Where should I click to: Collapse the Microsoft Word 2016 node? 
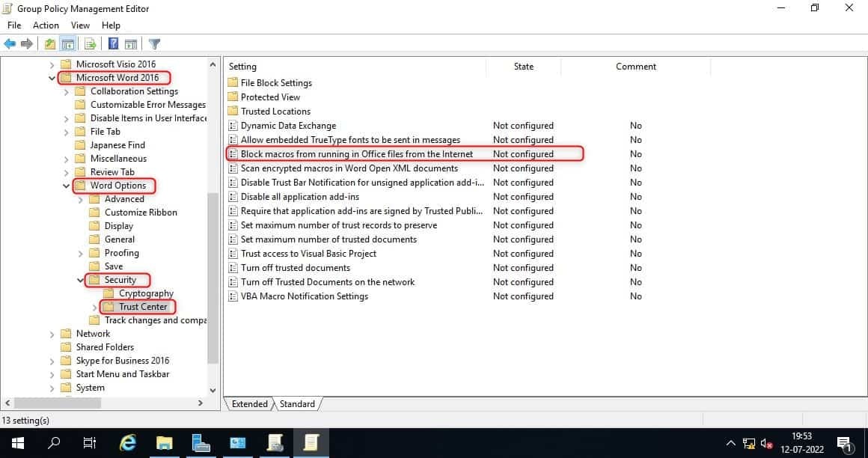[x=52, y=78]
